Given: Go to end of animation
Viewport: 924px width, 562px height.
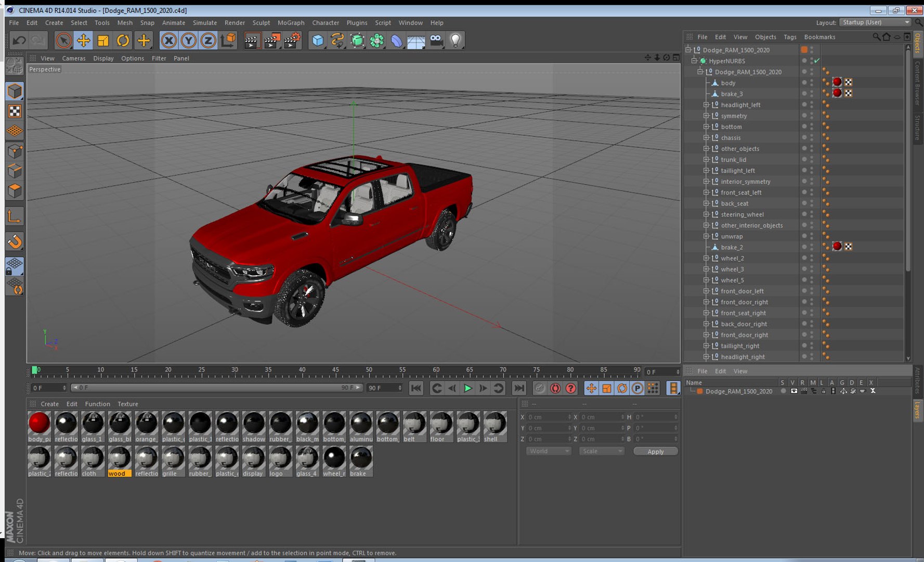Looking at the screenshot, I should click(519, 388).
